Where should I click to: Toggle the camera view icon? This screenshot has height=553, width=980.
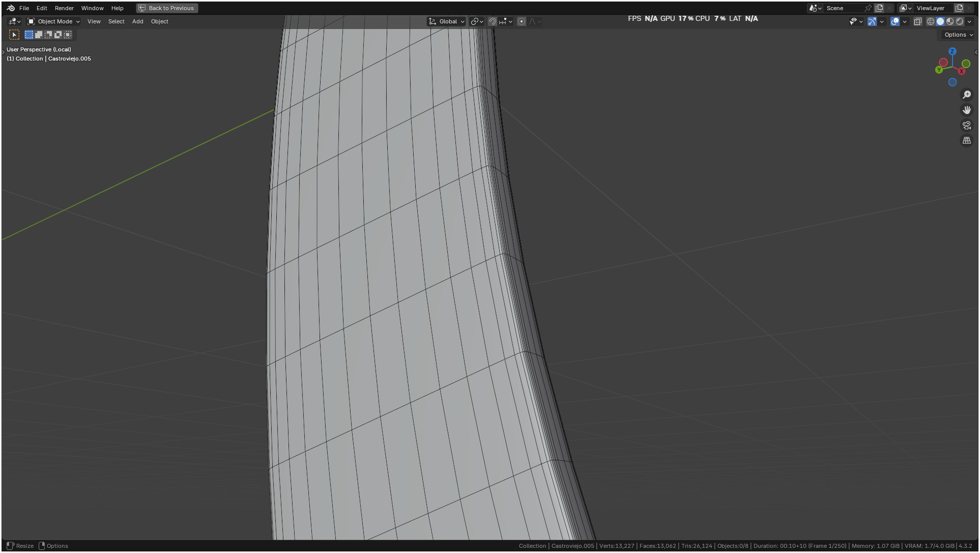click(966, 125)
